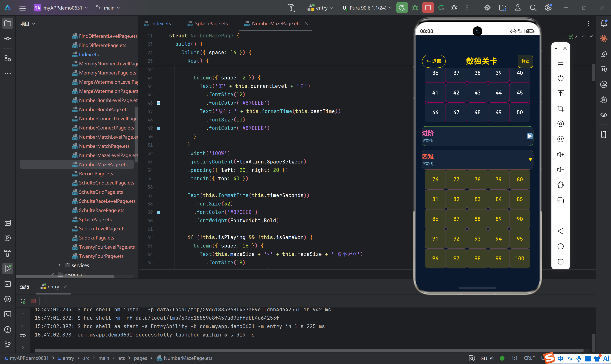Close the NumberMazePage.ets tab
This screenshot has height=364, width=611.
tap(306, 23)
